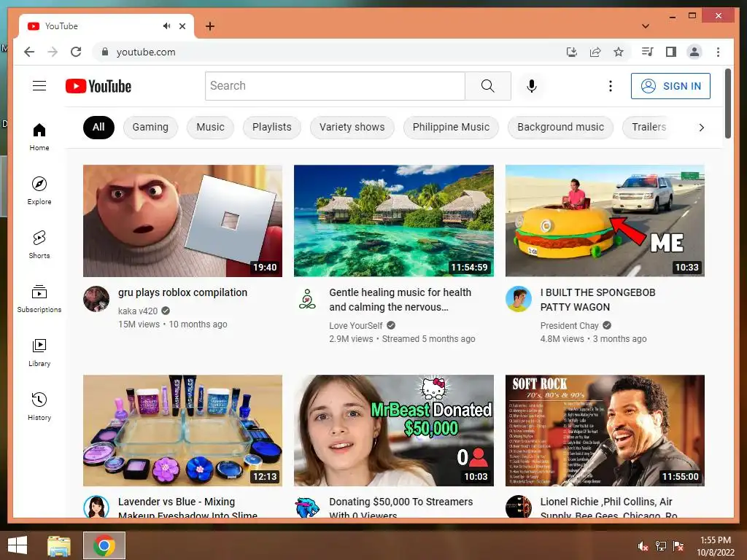Select the Trailers chip
This screenshot has width=747, height=560.
click(x=649, y=127)
